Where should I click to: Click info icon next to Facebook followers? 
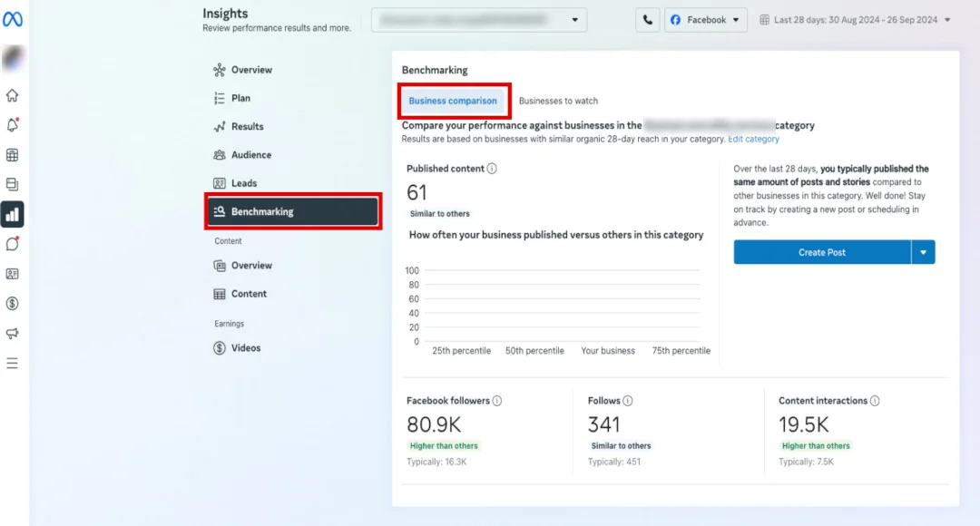497,401
